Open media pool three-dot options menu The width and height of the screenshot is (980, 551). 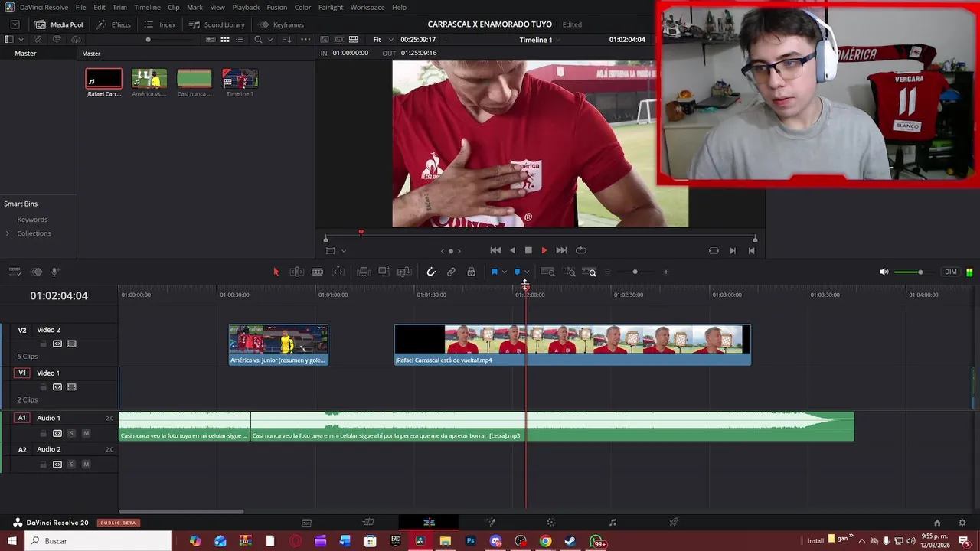click(x=305, y=39)
